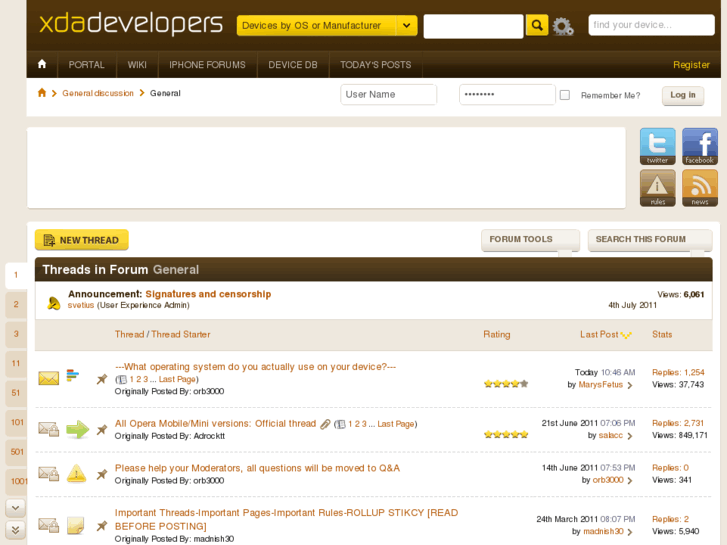
Task: Tick the Remember Me checkbox
Action: (x=565, y=95)
